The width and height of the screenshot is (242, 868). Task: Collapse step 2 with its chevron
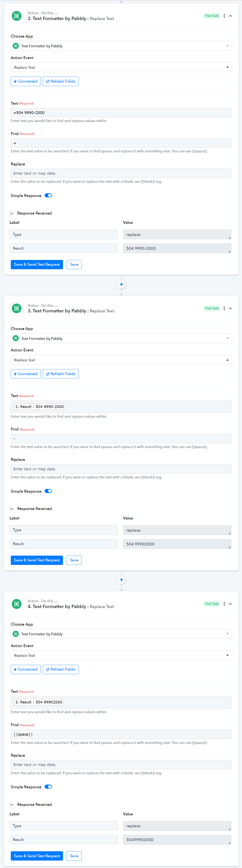point(231,16)
